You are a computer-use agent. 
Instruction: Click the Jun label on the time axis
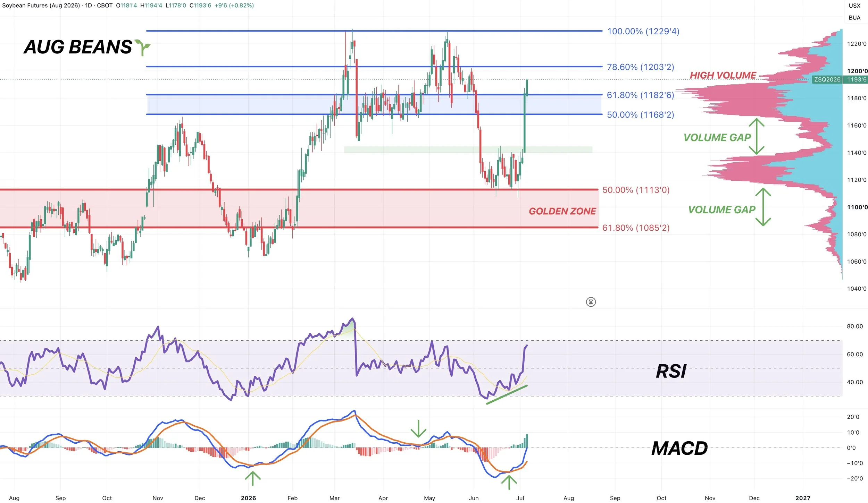pos(474,498)
